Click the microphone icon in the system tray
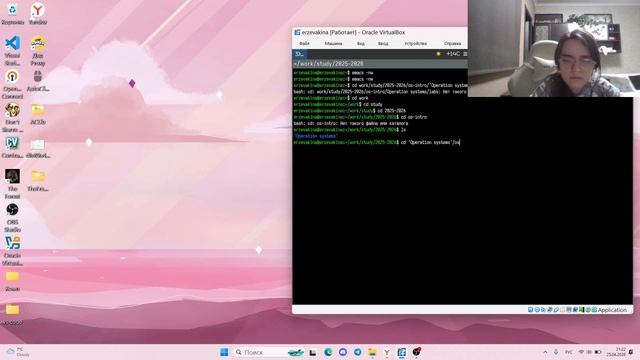The width and height of the screenshot is (640, 360). click(x=556, y=352)
